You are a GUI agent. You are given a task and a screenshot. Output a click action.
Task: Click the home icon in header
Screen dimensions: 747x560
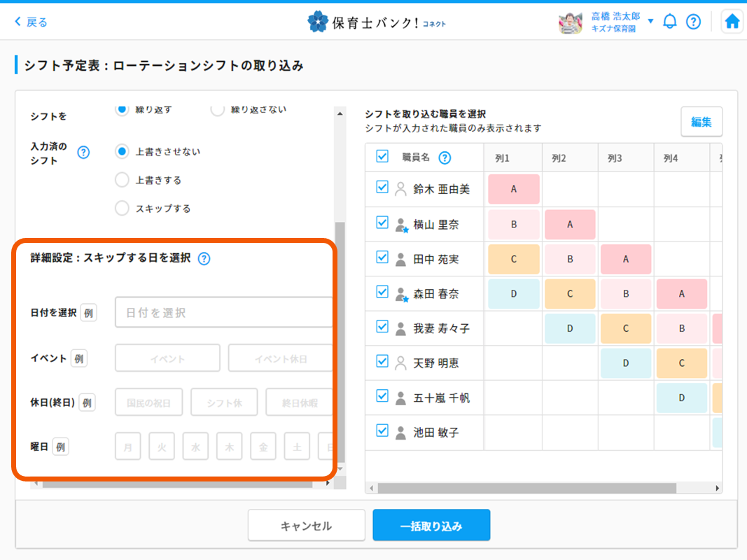coord(732,22)
